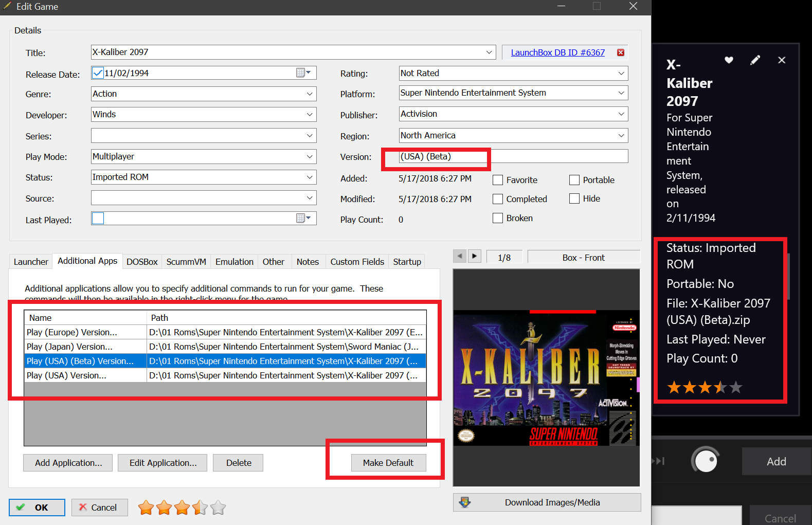
Task: Confirm with the OK button
Action: coord(37,508)
